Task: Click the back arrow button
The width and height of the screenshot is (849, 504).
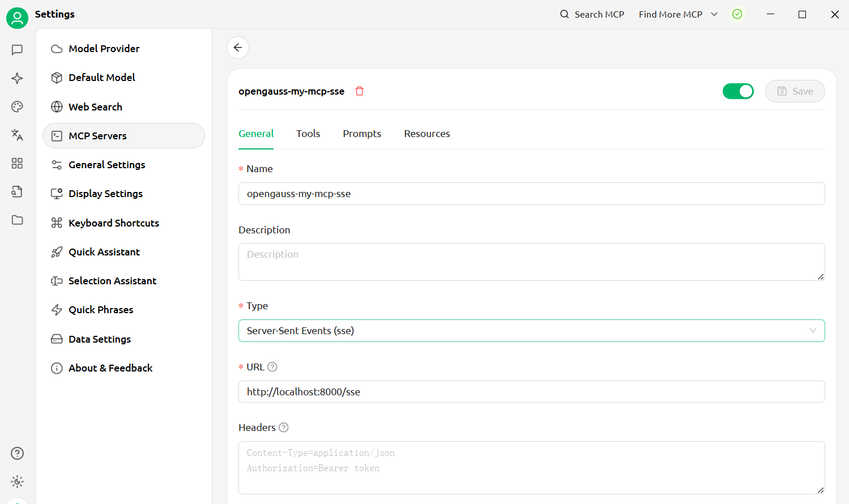Action: (x=238, y=48)
